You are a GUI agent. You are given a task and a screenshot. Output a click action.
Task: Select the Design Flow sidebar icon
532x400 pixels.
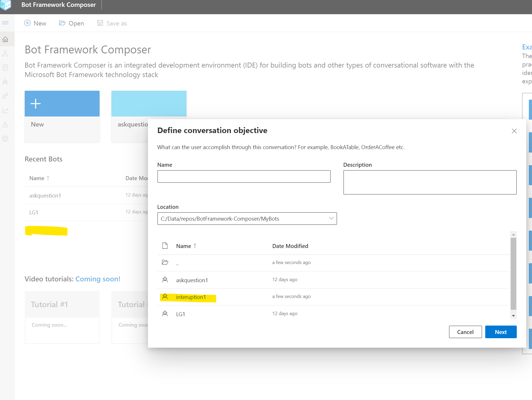[5, 54]
